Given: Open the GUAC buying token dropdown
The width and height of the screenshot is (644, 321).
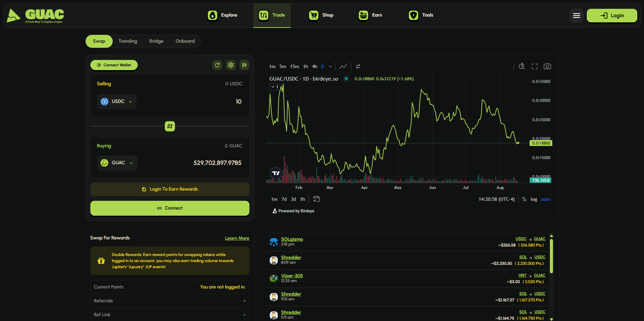Looking at the screenshot, I should [x=117, y=163].
